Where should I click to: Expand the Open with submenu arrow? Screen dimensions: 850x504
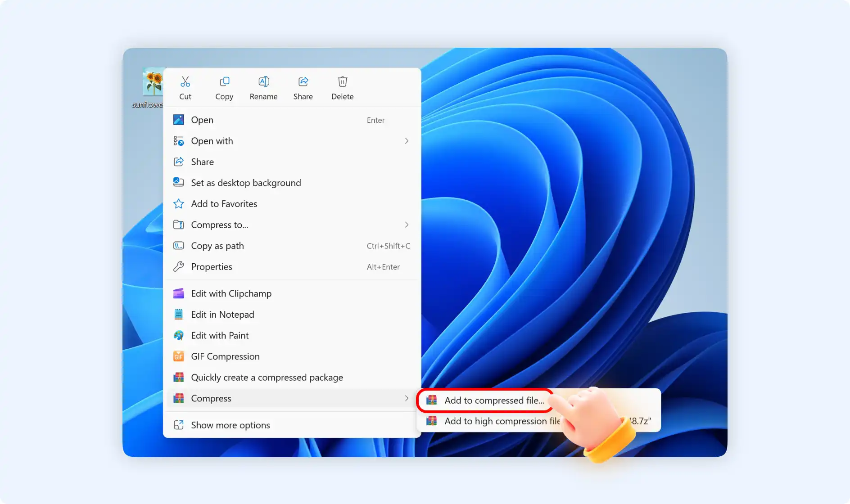[407, 141]
